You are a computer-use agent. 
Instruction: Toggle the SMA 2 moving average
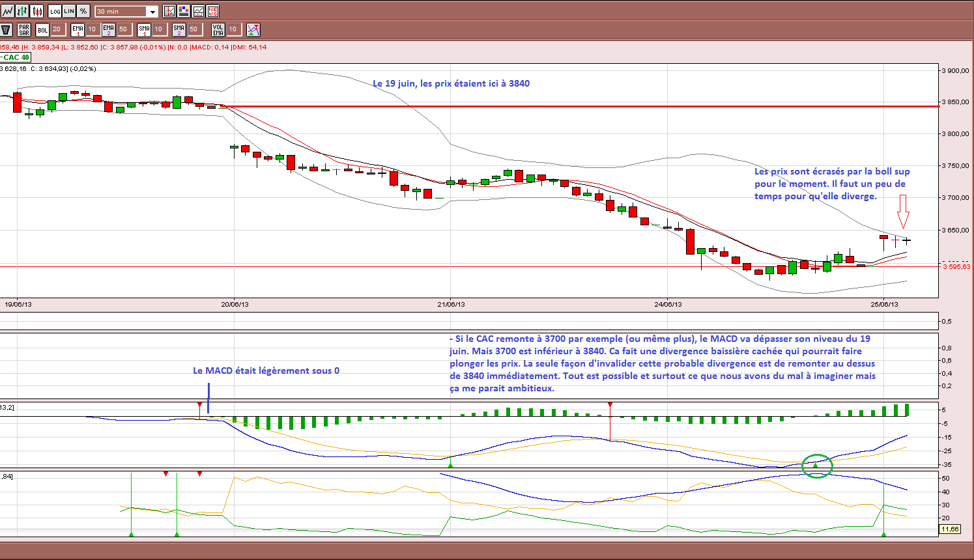click(179, 29)
